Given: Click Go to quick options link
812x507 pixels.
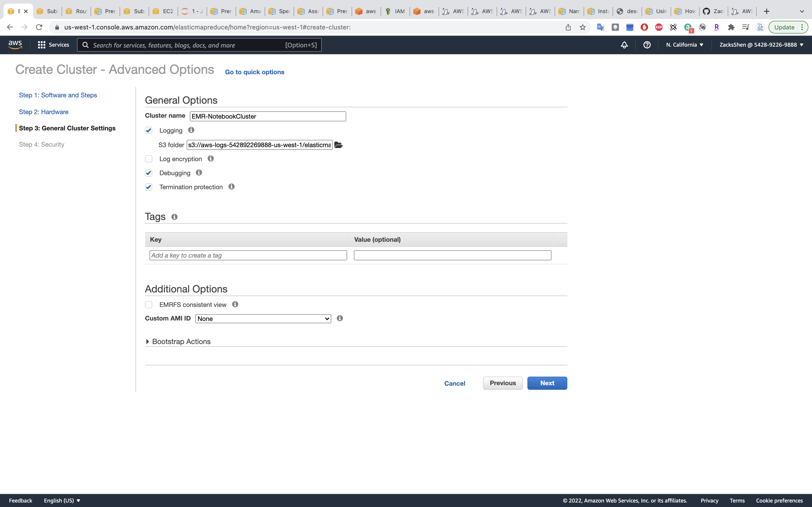Looking at the screenshot, I should coord(254,72).
